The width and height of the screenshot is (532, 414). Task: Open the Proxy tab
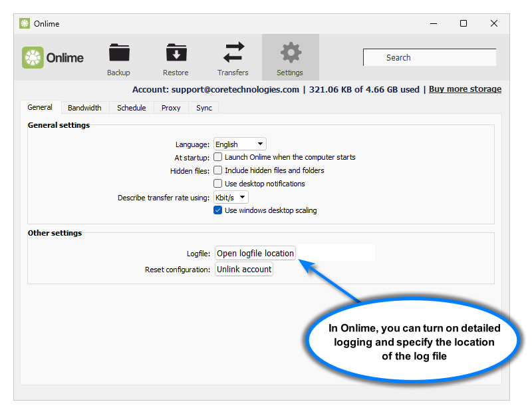(171, 108)
